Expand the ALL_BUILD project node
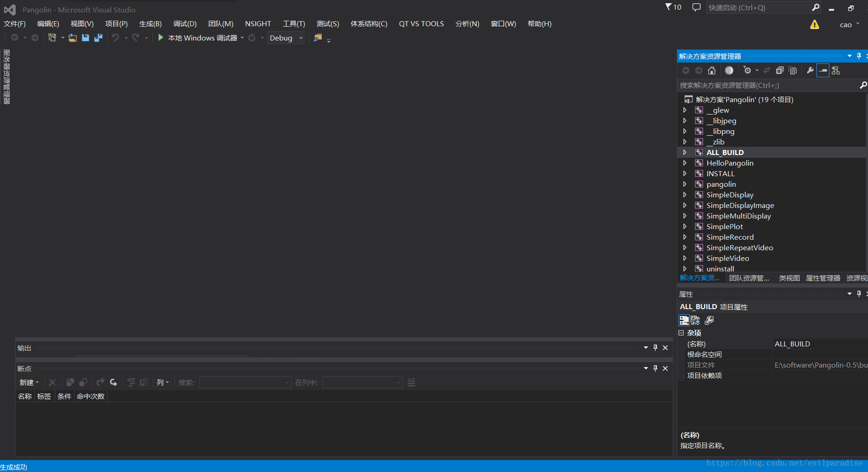Screen dimensions: 868x472 pos(685,152)
